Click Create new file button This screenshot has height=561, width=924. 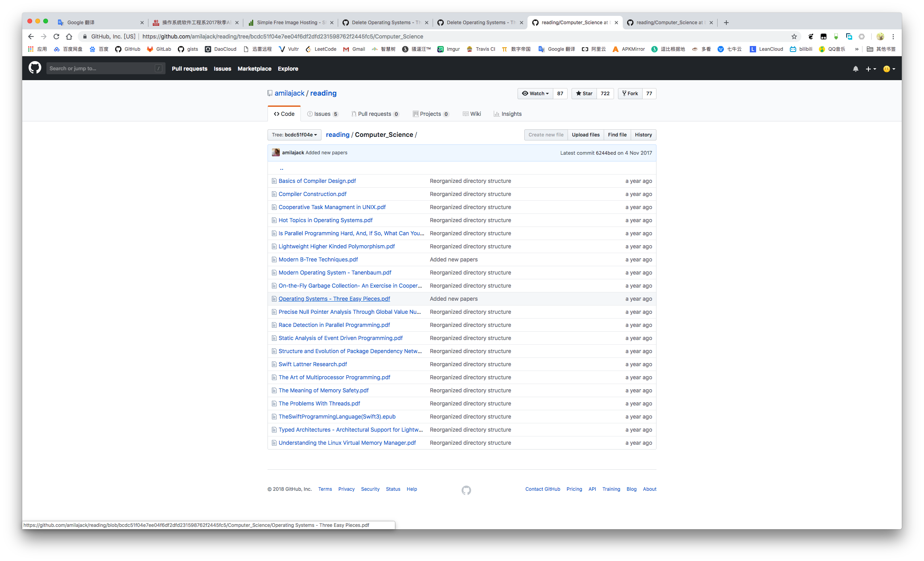(546, 135)
